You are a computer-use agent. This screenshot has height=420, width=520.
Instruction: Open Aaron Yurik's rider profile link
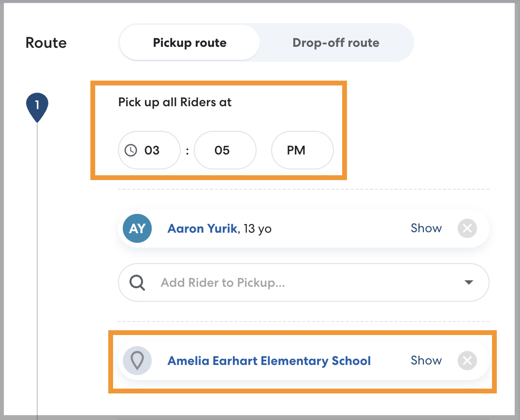coord(202,228)
